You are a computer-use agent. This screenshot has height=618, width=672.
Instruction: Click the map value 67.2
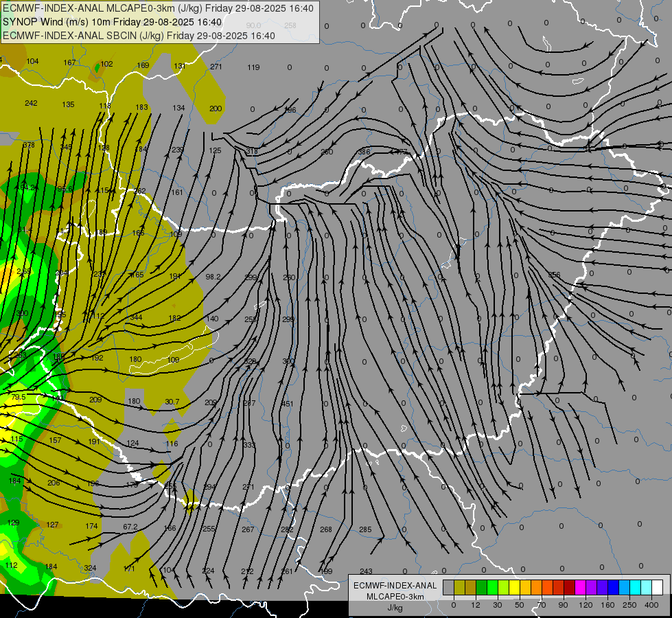pos(130,526)
